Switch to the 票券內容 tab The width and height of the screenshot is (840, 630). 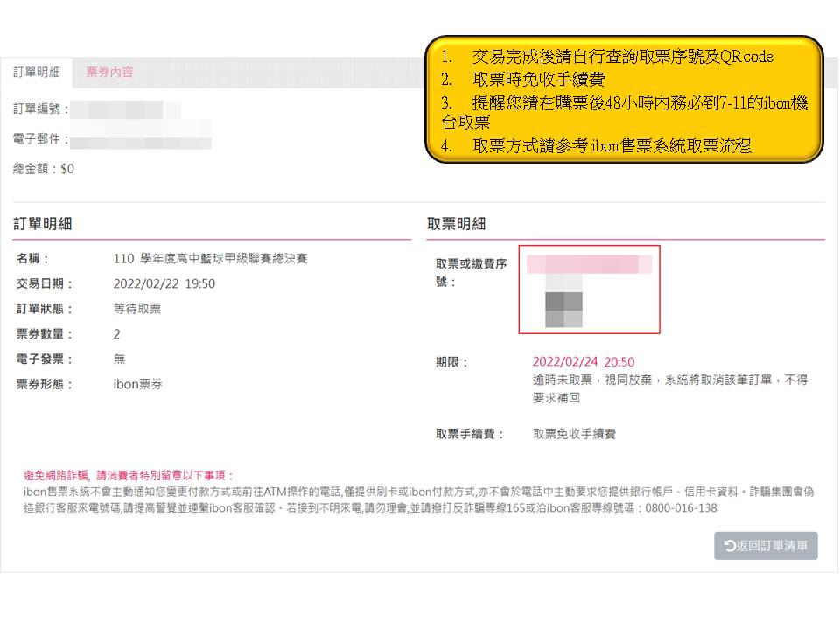pyautogui.click(x=109, y=73)
